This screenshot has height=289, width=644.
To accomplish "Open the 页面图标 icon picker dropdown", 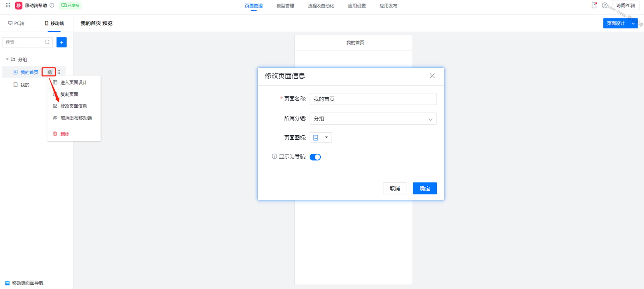I will [321, 137].
